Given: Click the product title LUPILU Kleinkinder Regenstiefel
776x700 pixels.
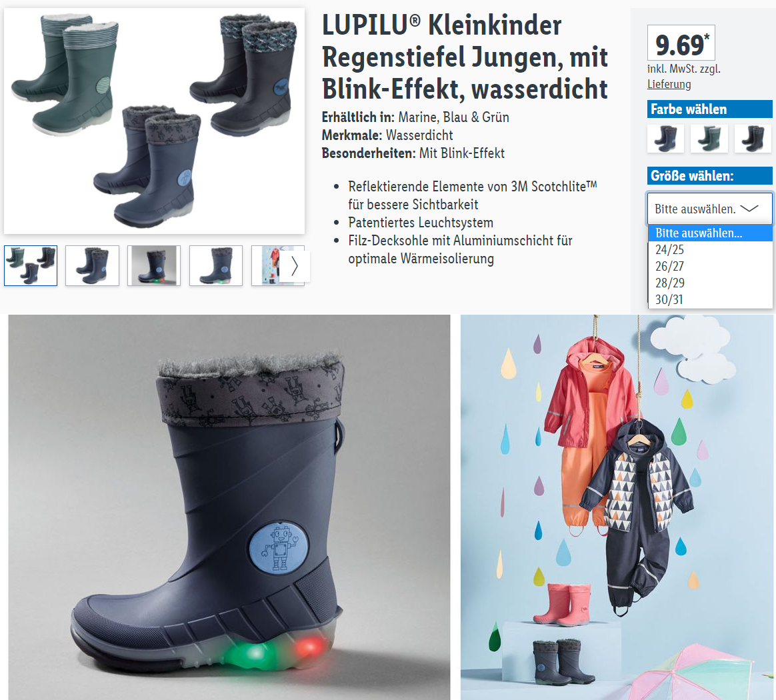Looking at the screenshot, I should 465,57.
